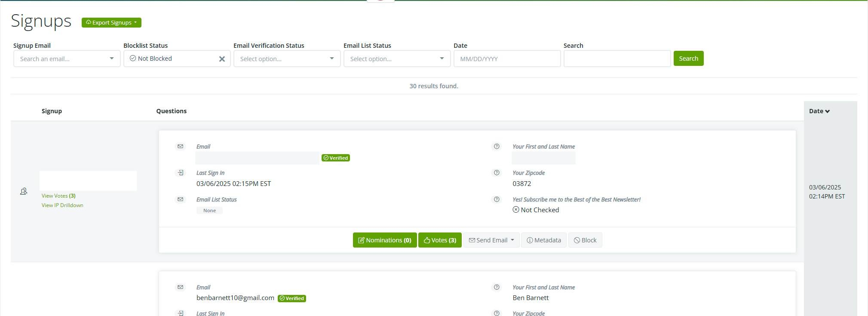Open the Email List Status dropdown
The width and height of the screenshot is (868, 316).
(397, 59)
